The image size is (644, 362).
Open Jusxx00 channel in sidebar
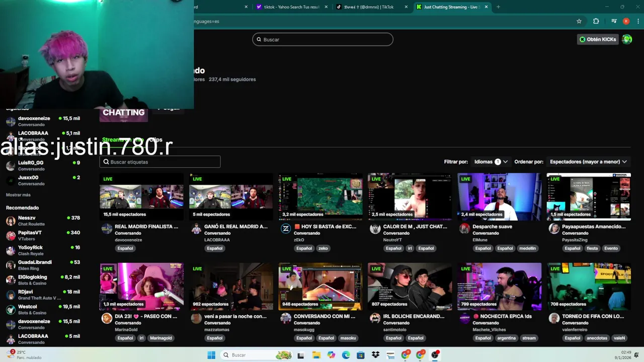pos(43,180)
